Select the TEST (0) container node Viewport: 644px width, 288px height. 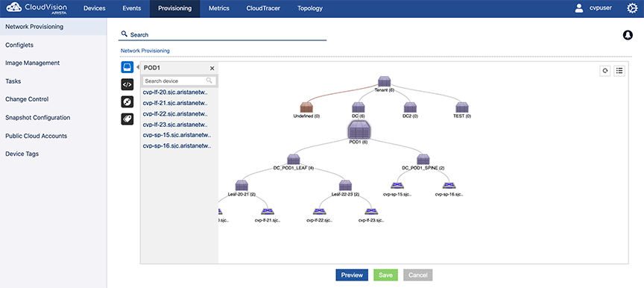[x=462, y=107]
